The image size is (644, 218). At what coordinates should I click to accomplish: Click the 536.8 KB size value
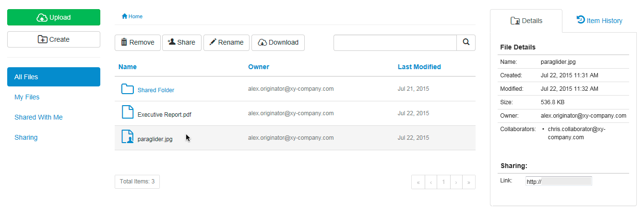click(553, 102)
